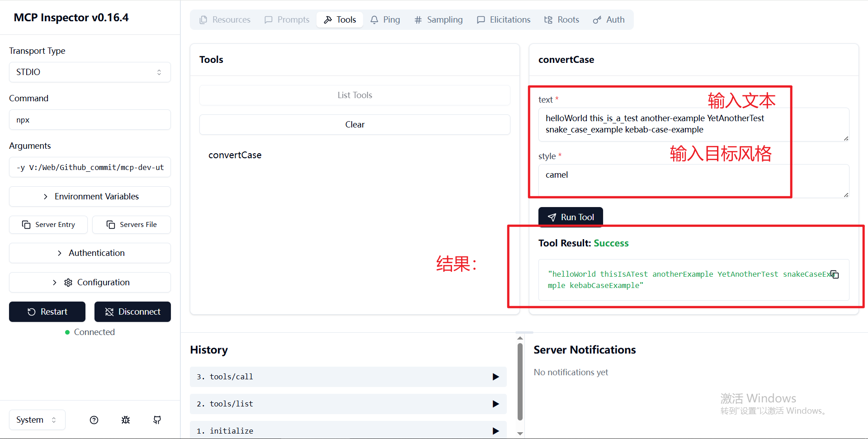Click the help question-mark icon
Image resolution: width=868 pixels, height=439 pixels.
coord(94,420)
